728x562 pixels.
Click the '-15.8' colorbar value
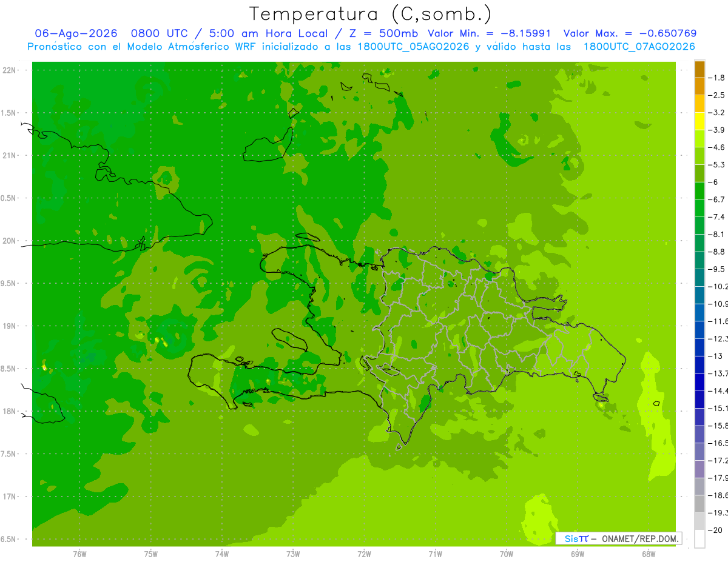(x=718, y=426)
